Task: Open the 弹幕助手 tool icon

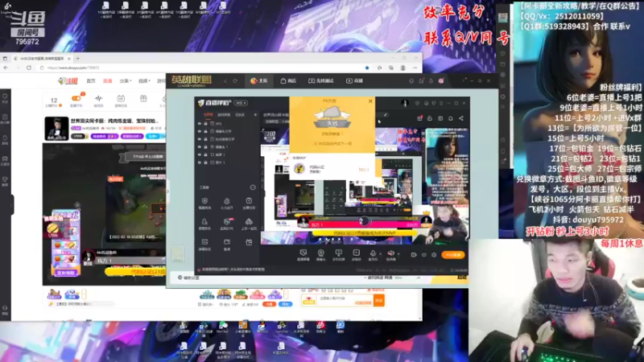Action: click(x=204, y=242)
